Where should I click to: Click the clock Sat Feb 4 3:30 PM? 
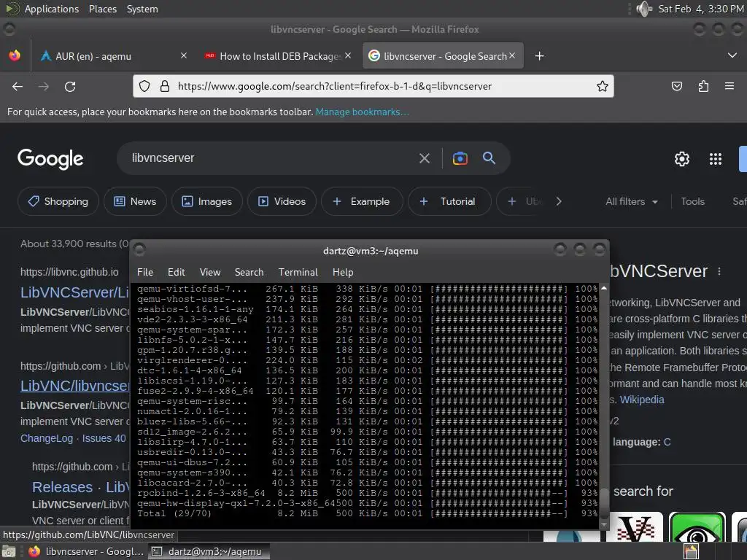click(x=701, y=9)
